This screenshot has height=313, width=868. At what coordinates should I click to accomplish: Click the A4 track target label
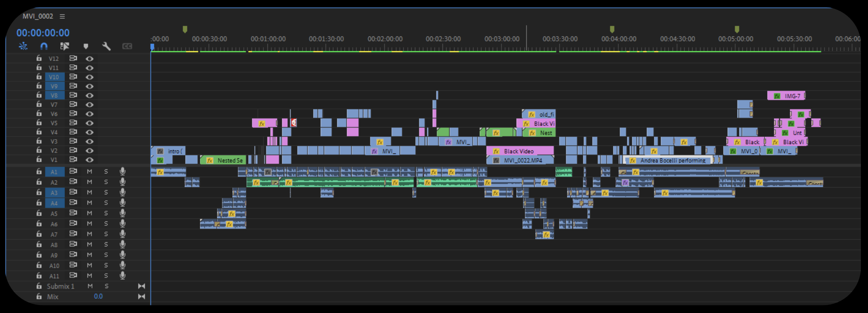[54, 203]
